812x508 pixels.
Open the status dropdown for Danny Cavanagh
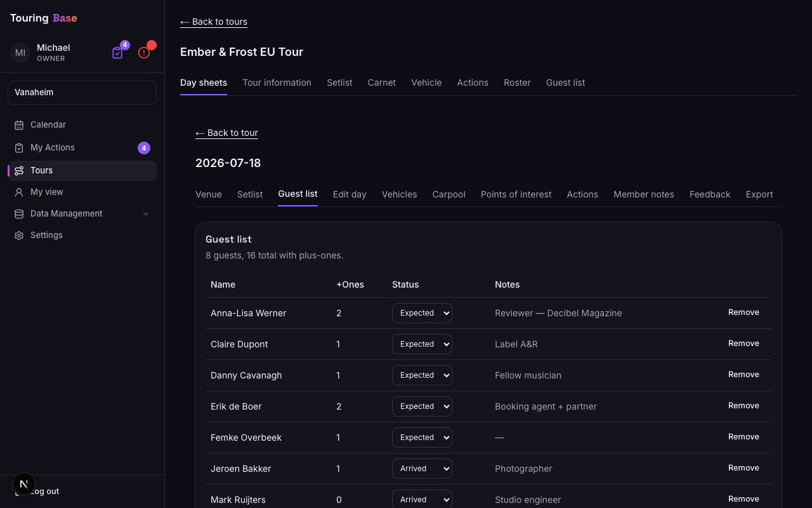click(x=422, y=375)
